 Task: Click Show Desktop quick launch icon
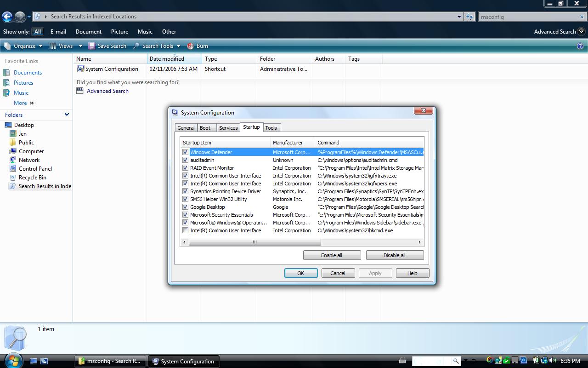(x=34, y=362)
